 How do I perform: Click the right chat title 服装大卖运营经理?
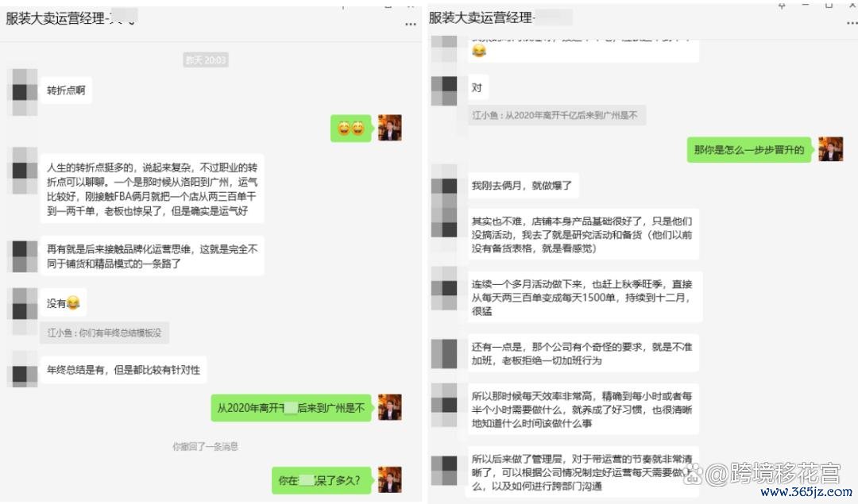click(x=481, y=18)
